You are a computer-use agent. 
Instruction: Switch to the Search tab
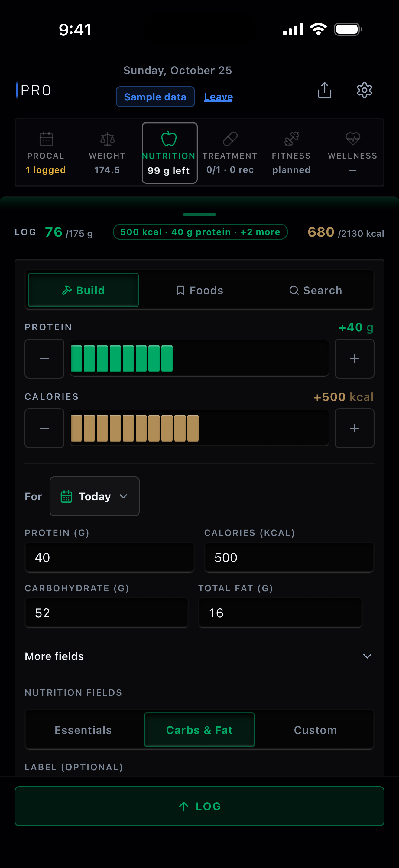316,290
